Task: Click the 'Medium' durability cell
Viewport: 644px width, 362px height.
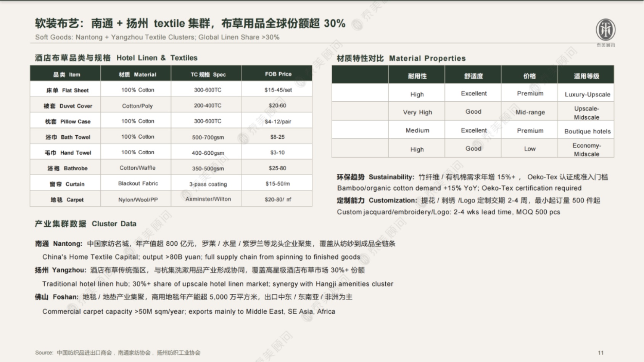Action: point(417,130)
